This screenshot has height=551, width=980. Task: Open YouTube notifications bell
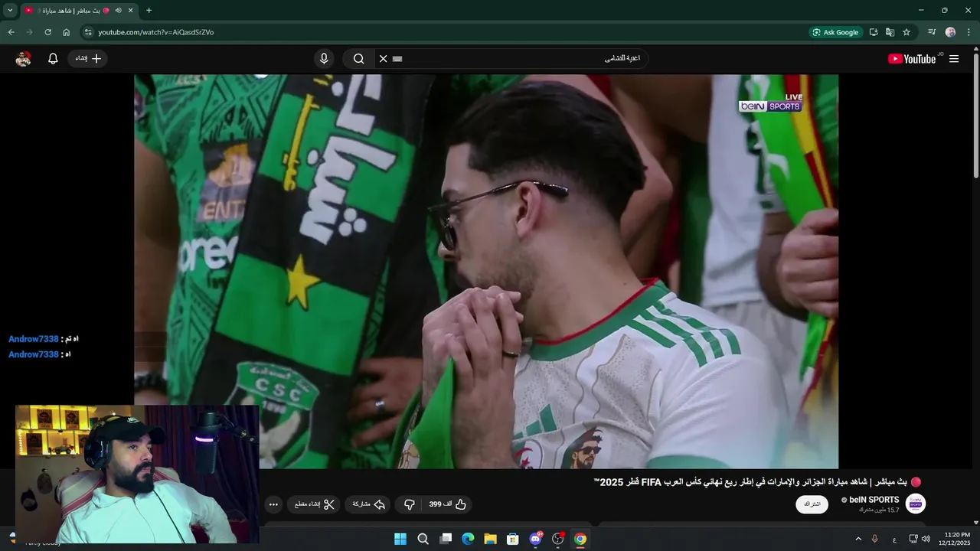[x=53, y=59]
